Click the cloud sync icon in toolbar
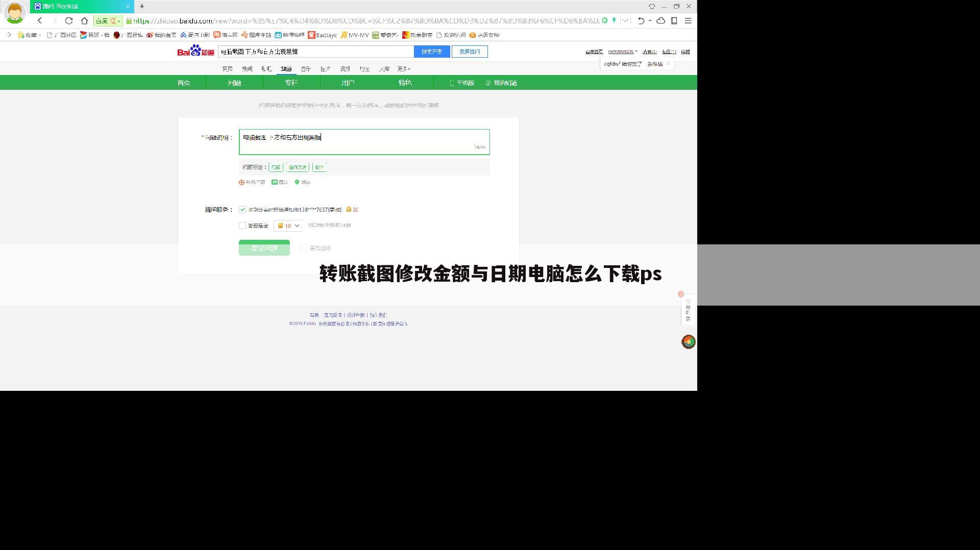Screen dimensions: 980x550 point(660,21)
